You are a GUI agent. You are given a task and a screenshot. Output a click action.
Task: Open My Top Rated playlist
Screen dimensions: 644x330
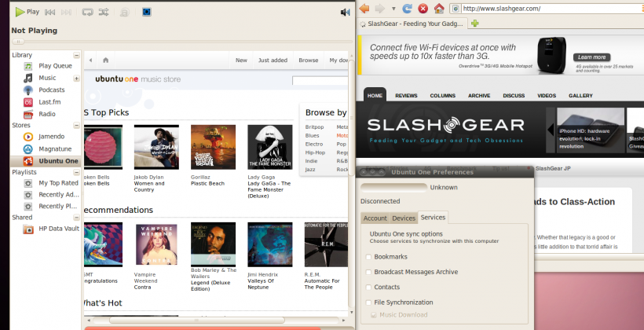pos(58,183)
